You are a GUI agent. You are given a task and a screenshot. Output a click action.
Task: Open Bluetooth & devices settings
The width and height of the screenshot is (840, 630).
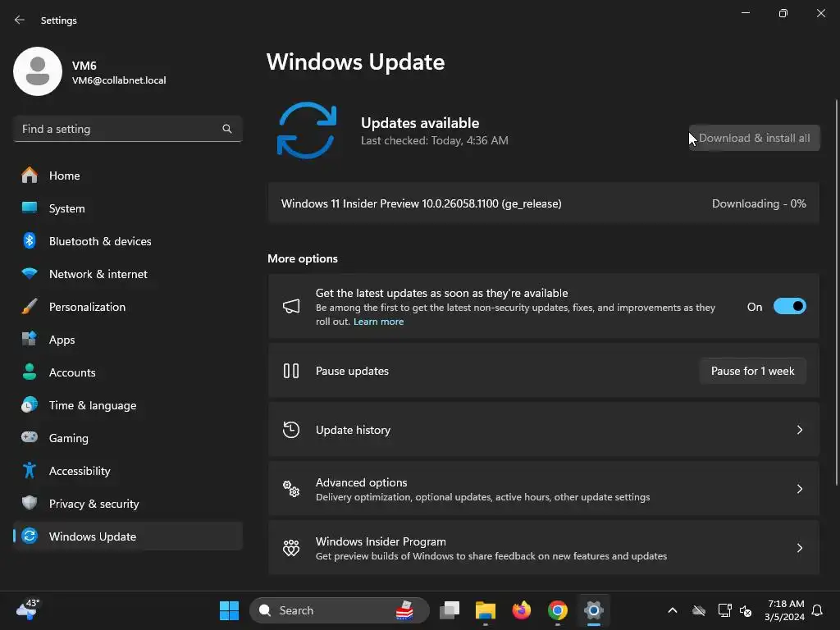pyautogui.click(x=127, y=241)
